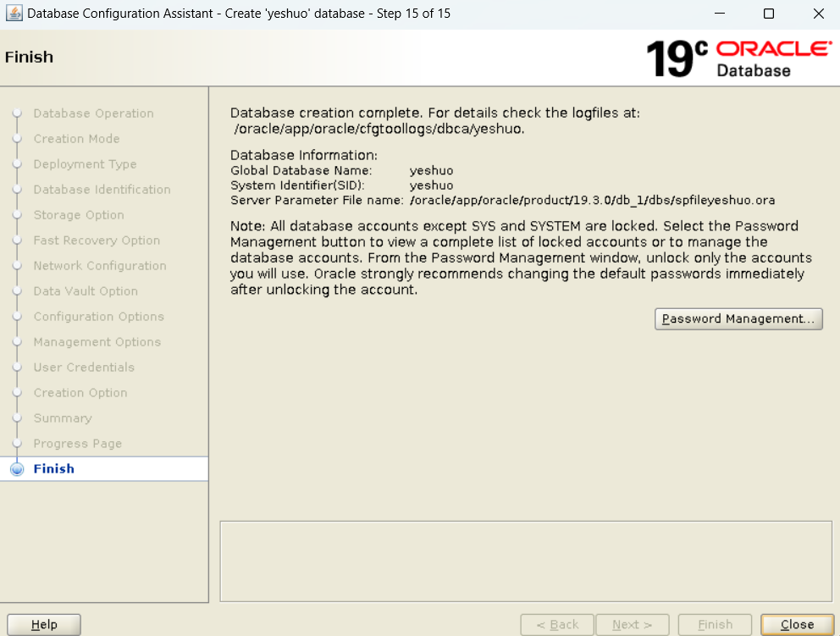Click the Finish page heading

tap(29, 57)
